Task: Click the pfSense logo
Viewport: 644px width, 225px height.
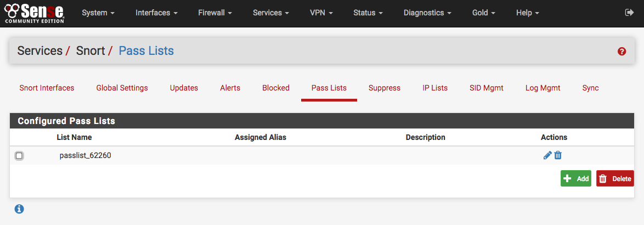Action: 34,12
